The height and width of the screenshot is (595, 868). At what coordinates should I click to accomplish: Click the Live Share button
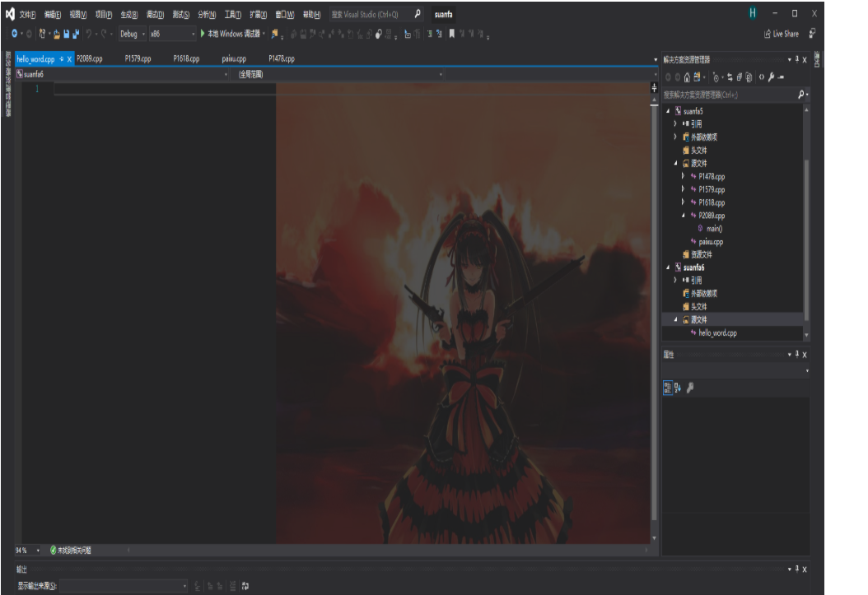click(x=782, y=34)
